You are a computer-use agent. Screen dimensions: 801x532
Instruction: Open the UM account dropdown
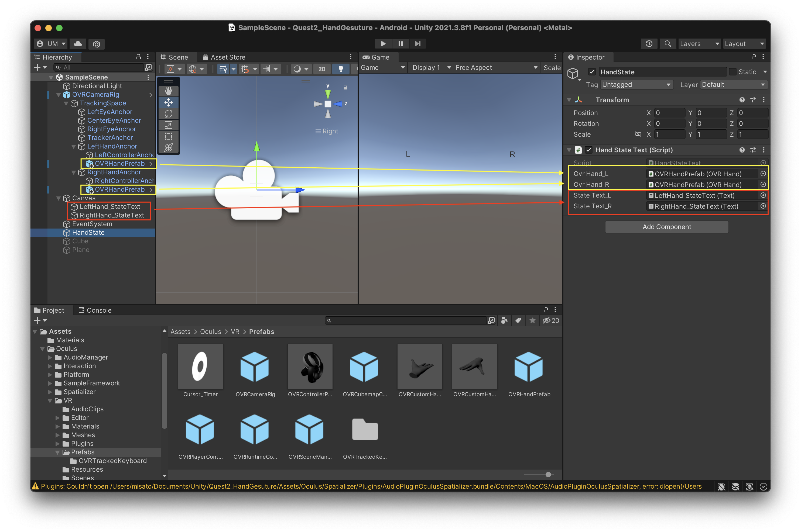[51, 44]
